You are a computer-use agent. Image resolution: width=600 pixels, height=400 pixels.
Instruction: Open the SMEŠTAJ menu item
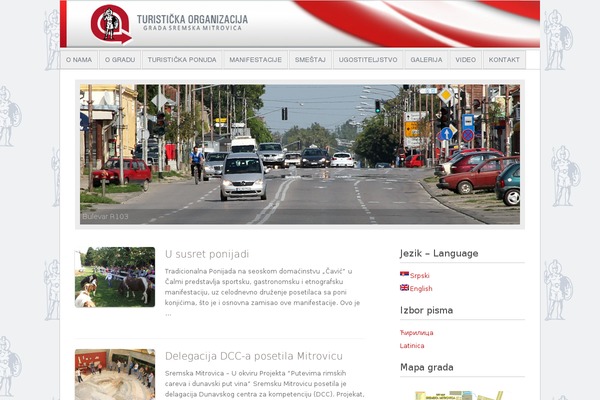[310, 60]
